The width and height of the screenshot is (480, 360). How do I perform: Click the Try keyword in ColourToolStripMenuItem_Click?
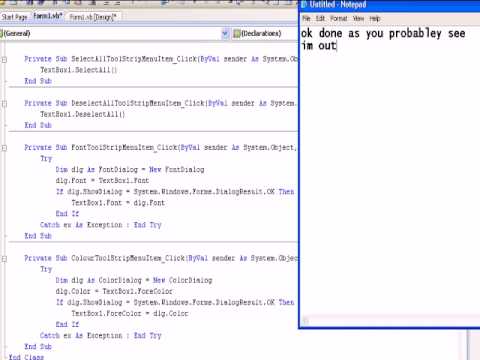(46, 269)
